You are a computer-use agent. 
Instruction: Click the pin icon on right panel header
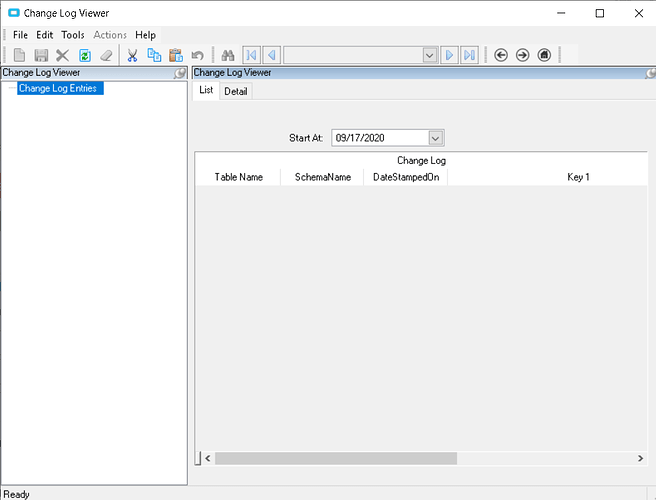point(651,73)
